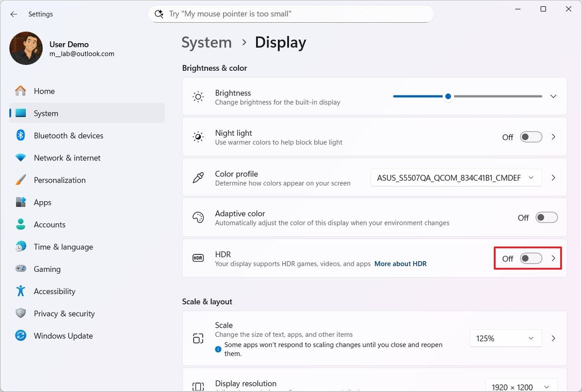Screen dimensions: 582x392
Task: Click the back arrow button
Action: [13, 14]
